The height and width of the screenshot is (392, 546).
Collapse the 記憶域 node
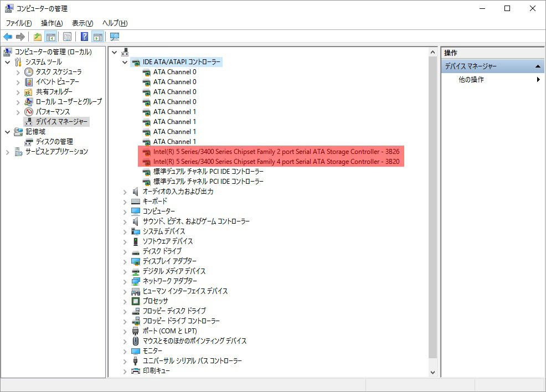7,132
